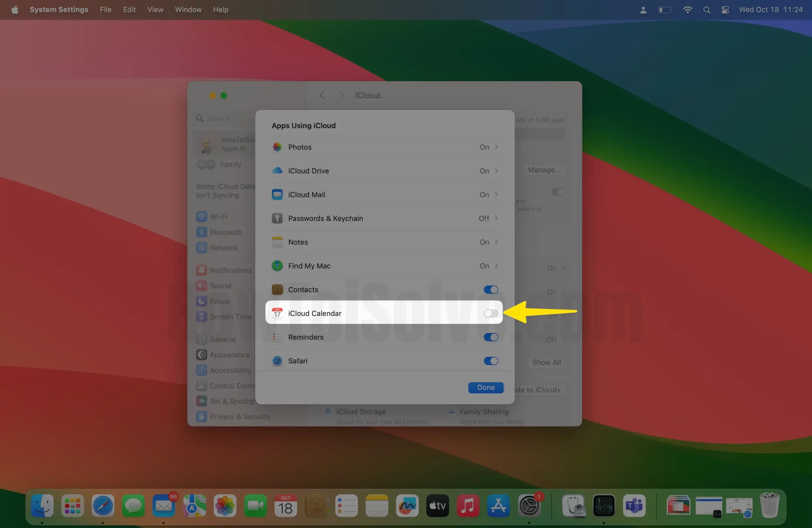Launch Safari from the Dock

pyautogui.click(x=103, y=505)
